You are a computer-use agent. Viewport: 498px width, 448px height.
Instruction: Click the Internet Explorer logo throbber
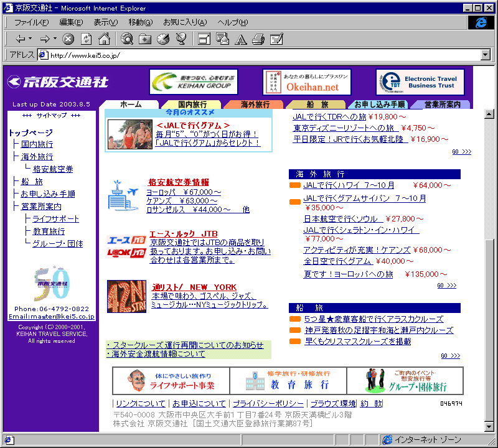click(481, 22)
